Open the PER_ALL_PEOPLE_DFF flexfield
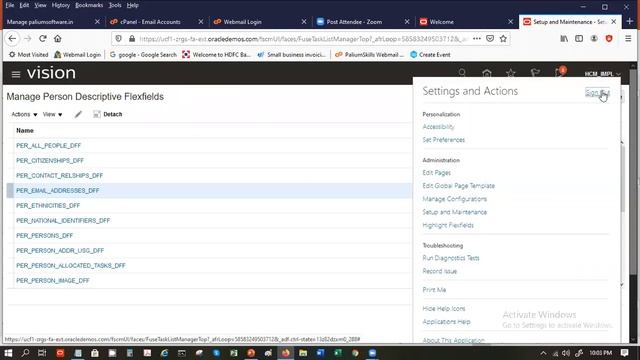This screenshot has height=360, width=640. point(49,146)
